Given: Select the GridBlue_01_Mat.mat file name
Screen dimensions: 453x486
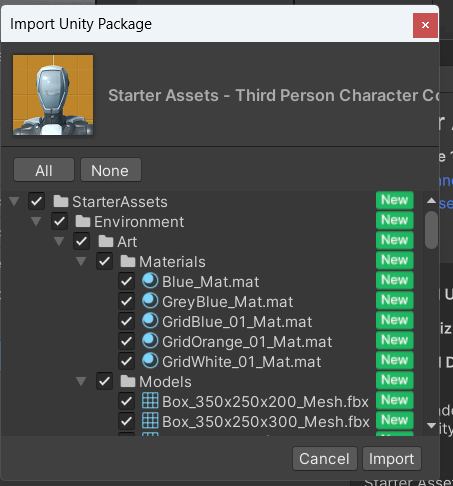Looking at the screenshot, I should (x=237, y=322).
